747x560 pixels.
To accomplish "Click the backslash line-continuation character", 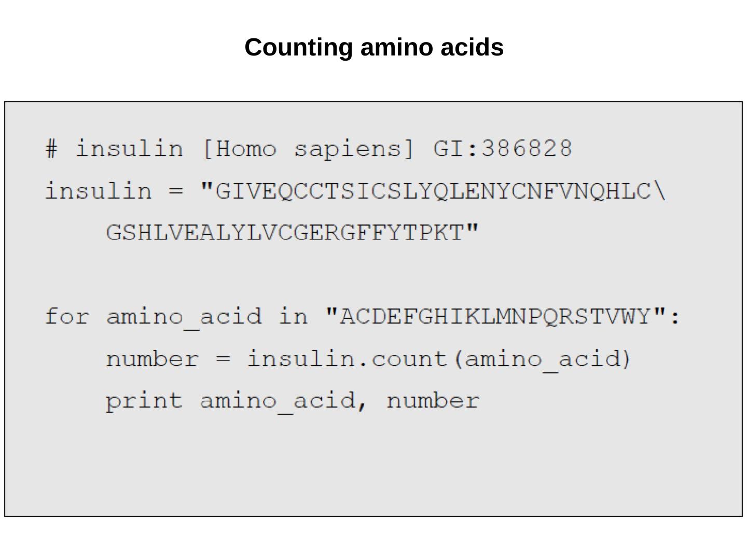I will (x=659, y=191).
